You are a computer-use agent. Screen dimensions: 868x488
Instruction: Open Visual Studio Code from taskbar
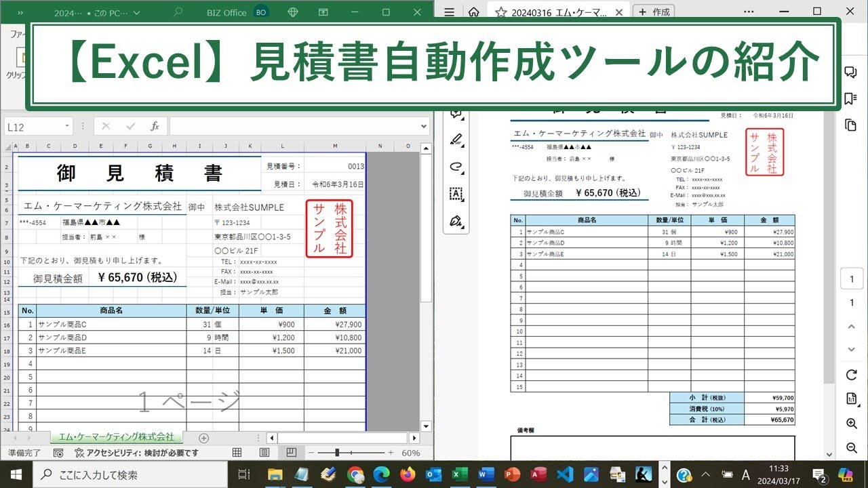click(564, 474)
